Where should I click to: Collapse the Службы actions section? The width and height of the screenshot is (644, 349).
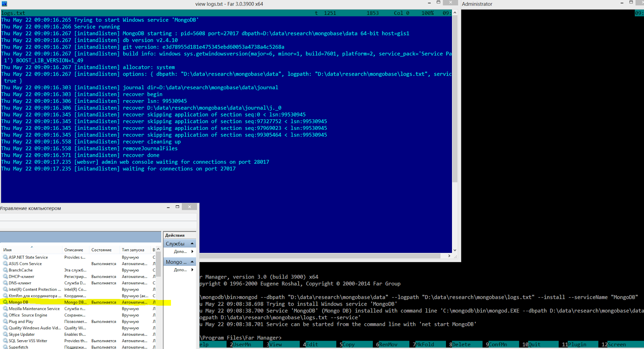click(192, 244)
